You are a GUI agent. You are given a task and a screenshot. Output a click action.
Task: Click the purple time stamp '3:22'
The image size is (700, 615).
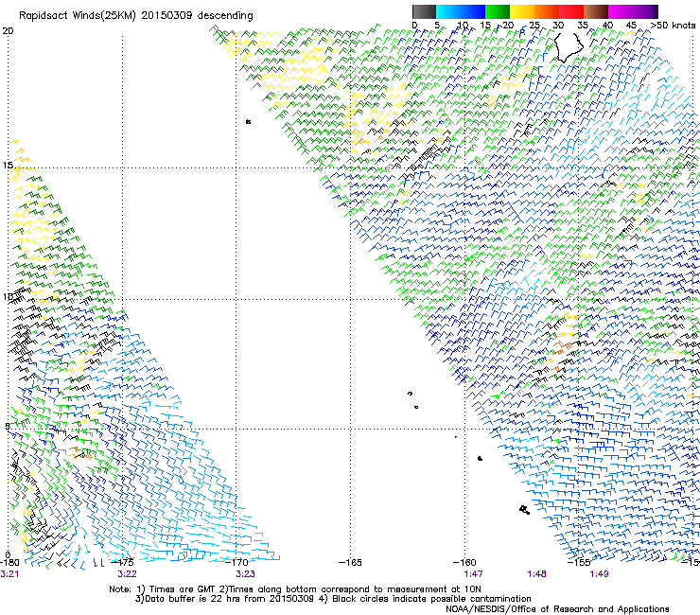pos(128,574)
